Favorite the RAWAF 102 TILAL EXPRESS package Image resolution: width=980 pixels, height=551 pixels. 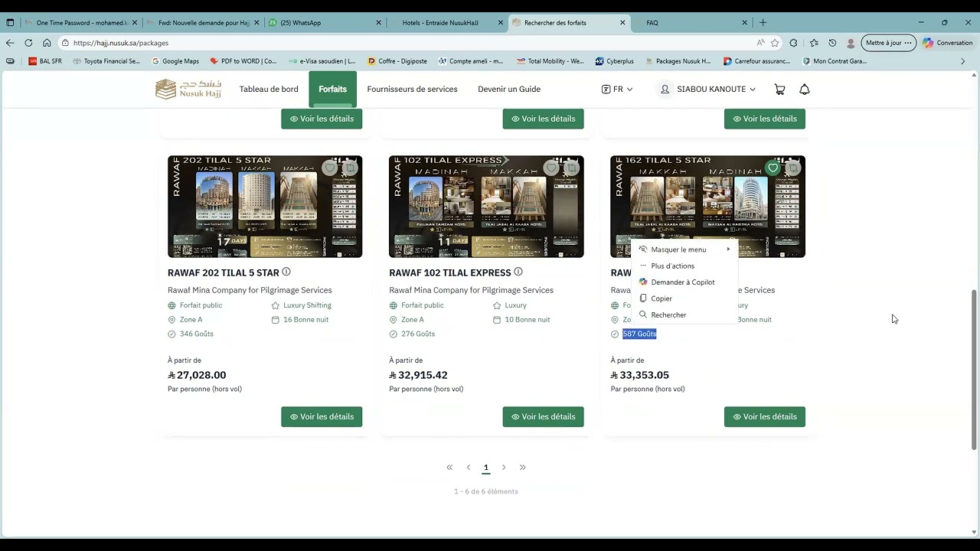551,168
